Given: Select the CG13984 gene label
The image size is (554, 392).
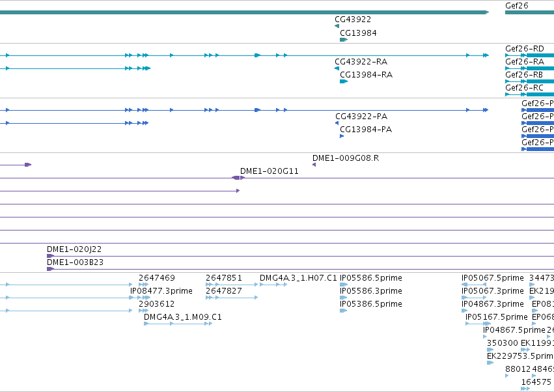Looking at the screenshot, I should click(x=358, y=33).
